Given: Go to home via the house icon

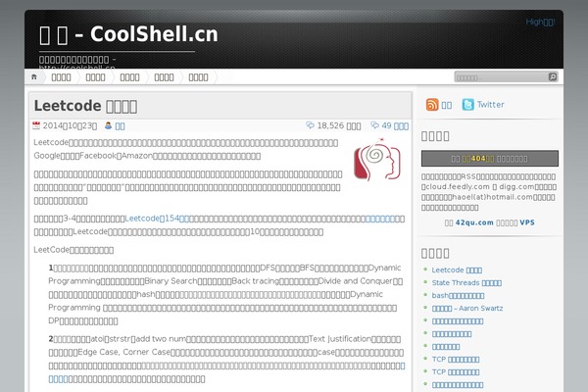Looking at the screenshot, I should pos(34,77).
